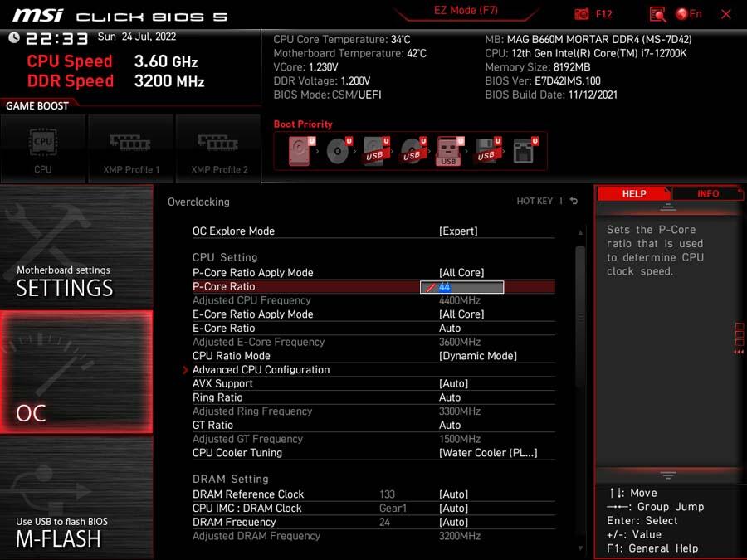Screen dimensions: 747x560
Task: Click scrollbar up arrow in Overclocking list
Action: tap(580, 232)
